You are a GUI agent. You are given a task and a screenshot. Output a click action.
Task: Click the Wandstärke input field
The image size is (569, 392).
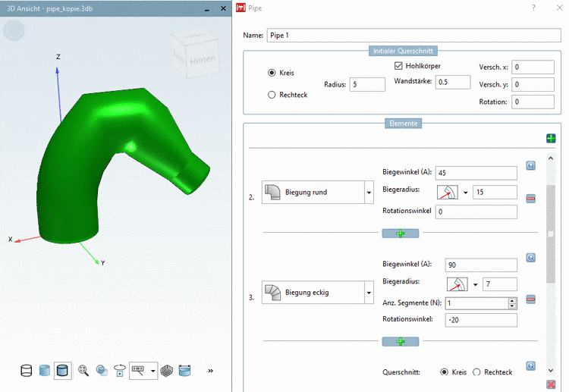[x=453, y=82]
